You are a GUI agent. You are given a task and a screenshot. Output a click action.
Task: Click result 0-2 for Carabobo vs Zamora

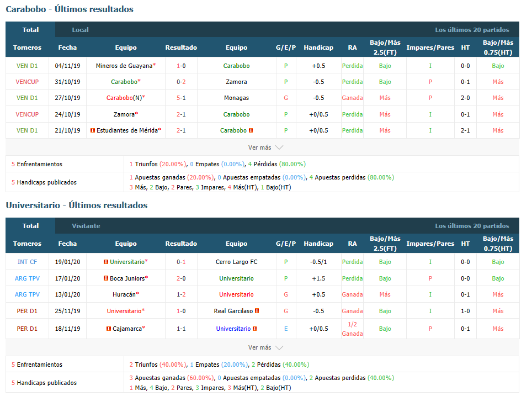click(x=181, y=82)
